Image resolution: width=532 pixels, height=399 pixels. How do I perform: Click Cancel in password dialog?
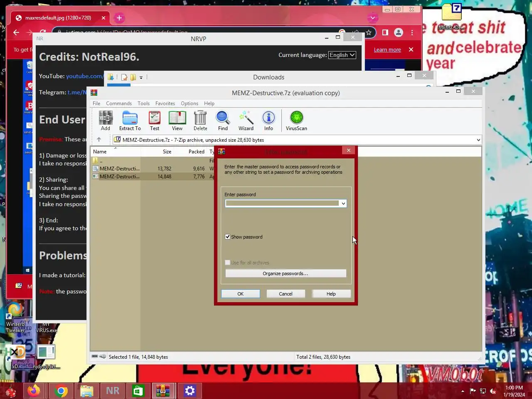pos(286,294)
